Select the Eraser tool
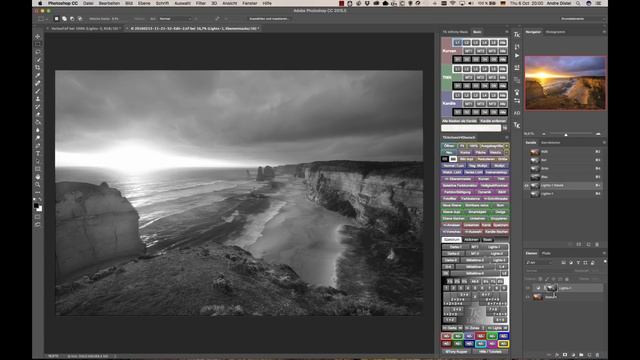 click(x=38, y=115)
